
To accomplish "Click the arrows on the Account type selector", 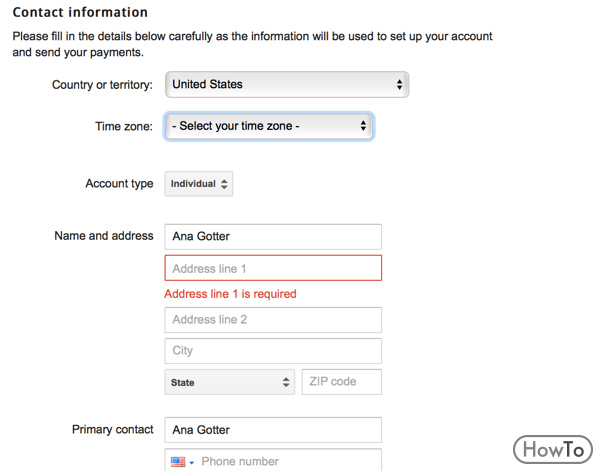I will pyautogui.click(x=224, y=184).
